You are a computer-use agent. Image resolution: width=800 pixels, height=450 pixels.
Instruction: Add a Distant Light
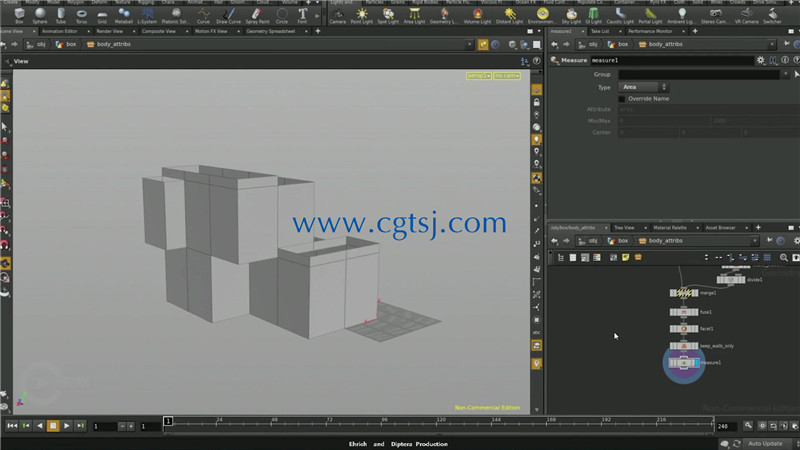click(x=510, y=16)
